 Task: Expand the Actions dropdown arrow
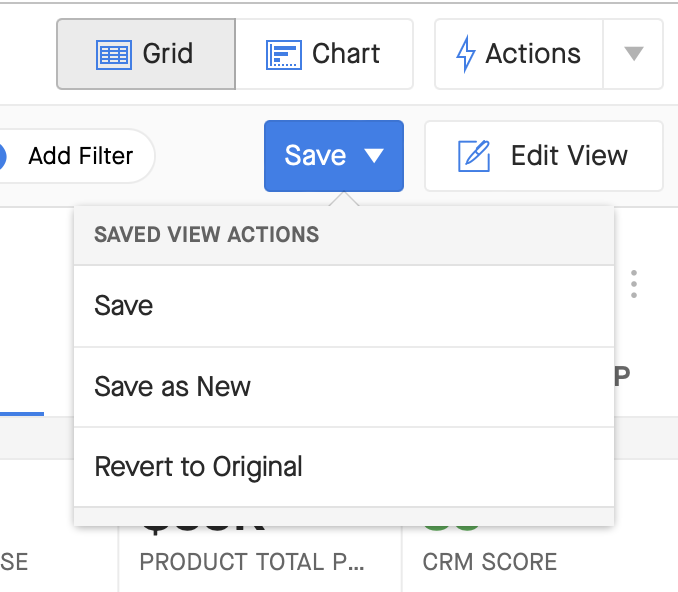[633, 54]
